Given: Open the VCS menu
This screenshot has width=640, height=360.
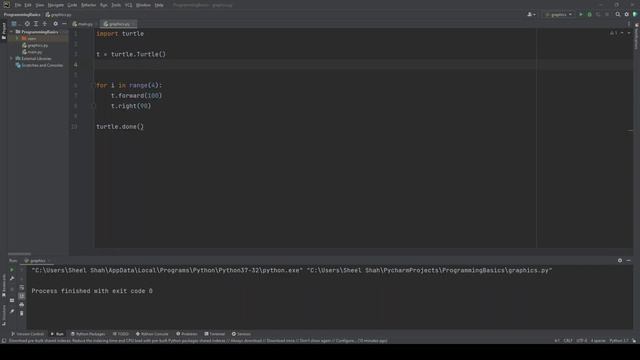Looking at the screenshot, I should click(x=129, y=5).
